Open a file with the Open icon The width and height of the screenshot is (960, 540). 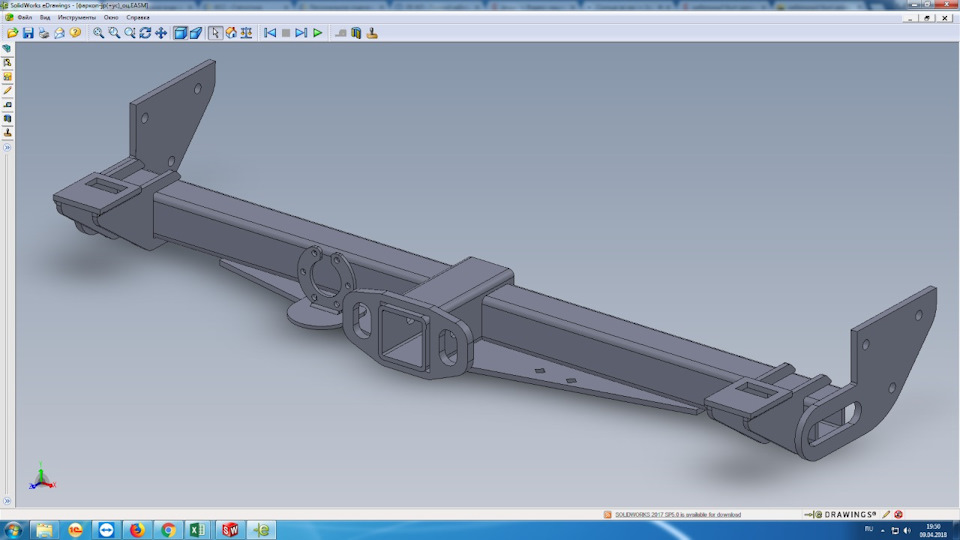coord(12,32)
